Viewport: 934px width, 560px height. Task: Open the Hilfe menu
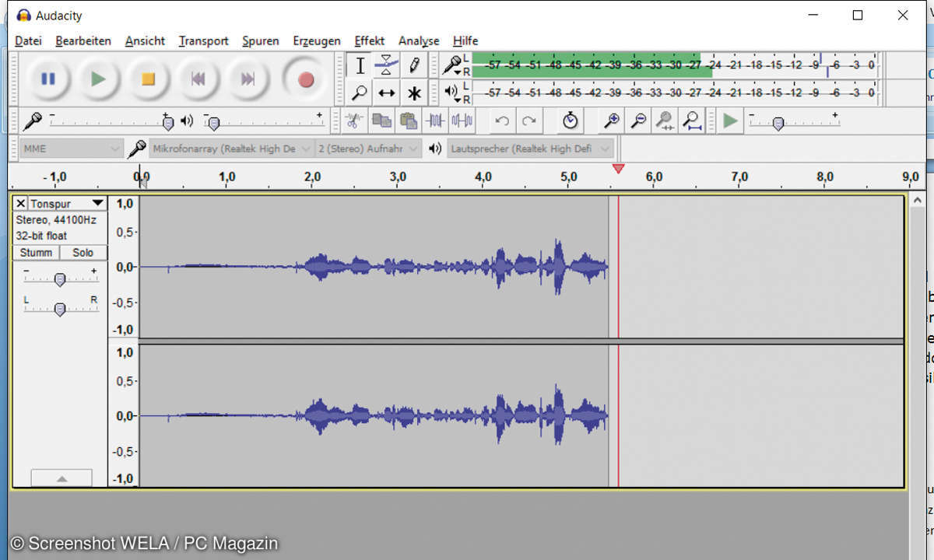[465, 40]
